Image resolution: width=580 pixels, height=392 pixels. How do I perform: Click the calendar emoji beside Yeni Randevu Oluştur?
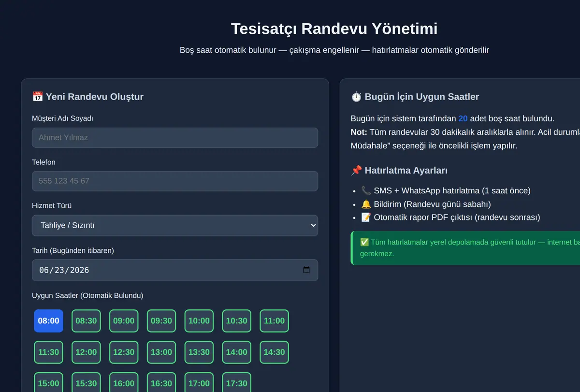pos(37,96)
